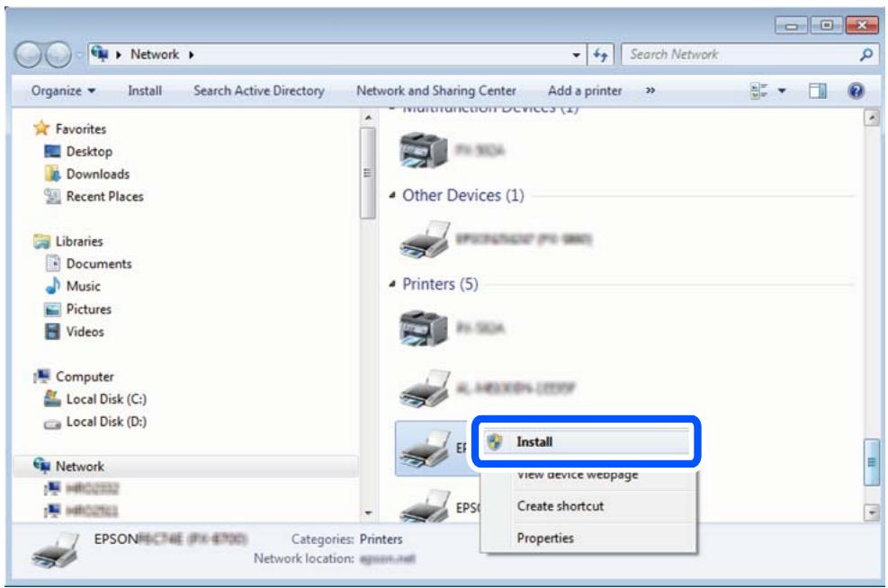The width and height of the screenshot is (888, 588).
Task: Open the Get help icon
Action: pos(857,91)
